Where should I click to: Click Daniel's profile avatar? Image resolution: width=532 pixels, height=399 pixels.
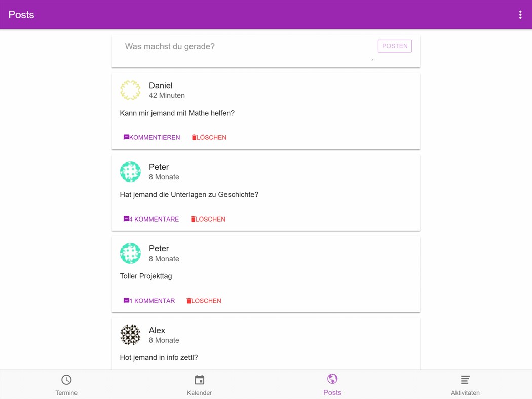[x=130, y=90]
